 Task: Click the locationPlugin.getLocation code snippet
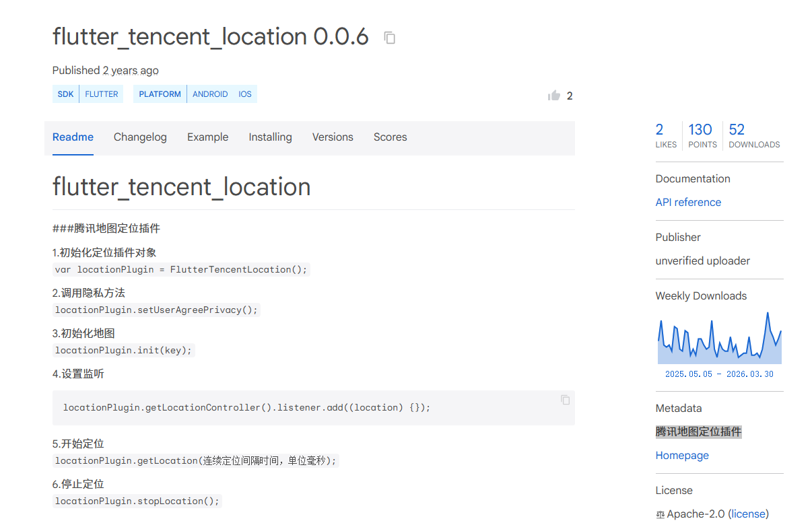[x=195, y=460]
